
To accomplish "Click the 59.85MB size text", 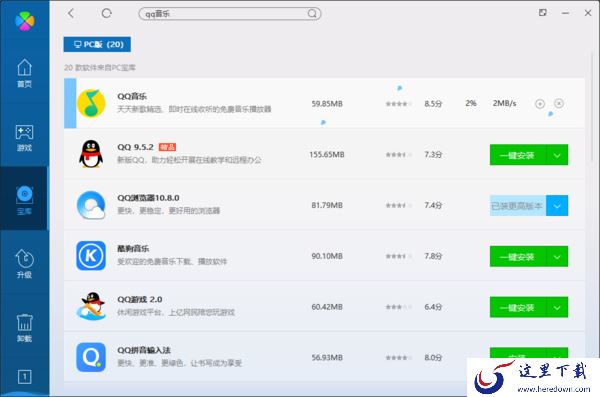I will click(327, 104).
